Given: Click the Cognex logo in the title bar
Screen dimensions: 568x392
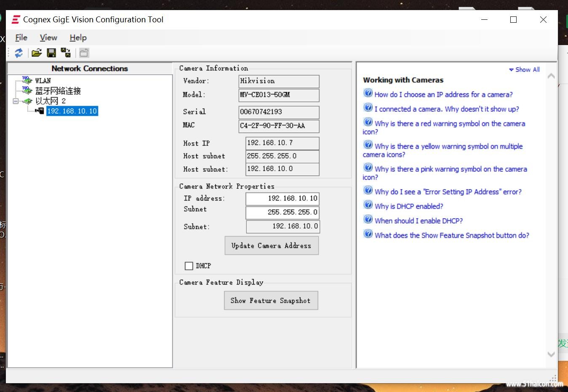Looking at the screenshot, I should point(16,19).
